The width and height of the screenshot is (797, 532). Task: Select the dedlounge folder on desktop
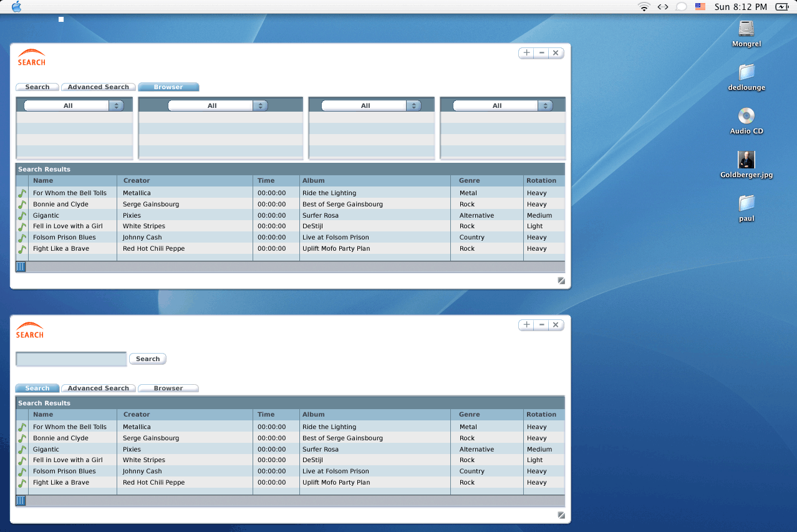coord(746,72)
